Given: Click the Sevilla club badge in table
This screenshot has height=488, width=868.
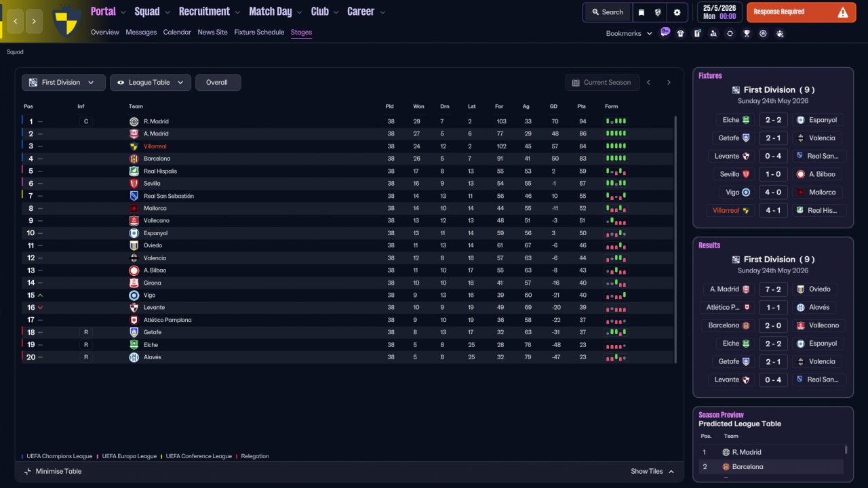Looking at the screenshot, I should (134, 184).
